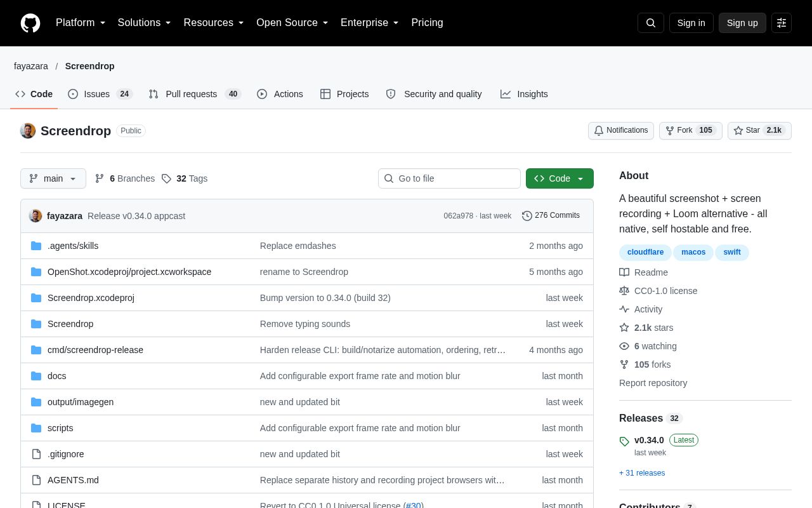The width and height of the screenshot is (812, 508).
Task: Click the file icon for .gitignore
Action: (x=36, y=454)
